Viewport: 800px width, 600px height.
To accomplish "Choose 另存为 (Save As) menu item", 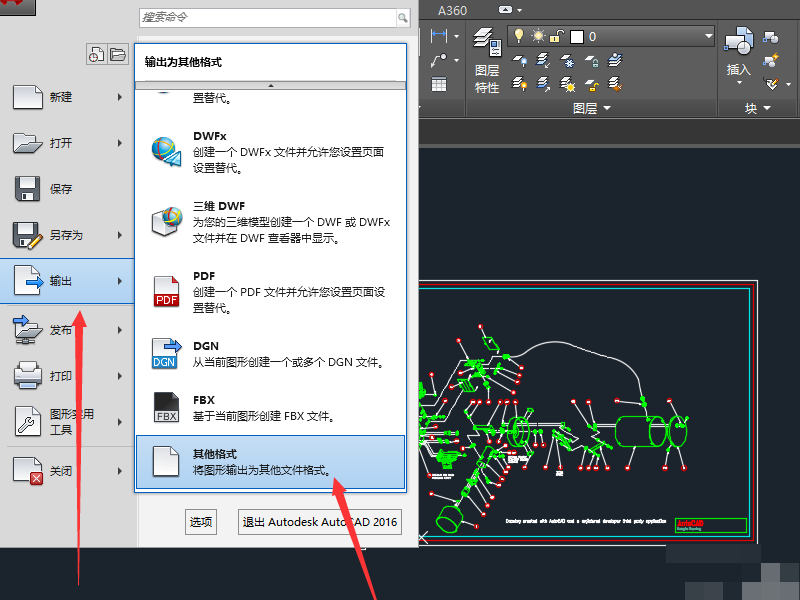I will 67,235.
